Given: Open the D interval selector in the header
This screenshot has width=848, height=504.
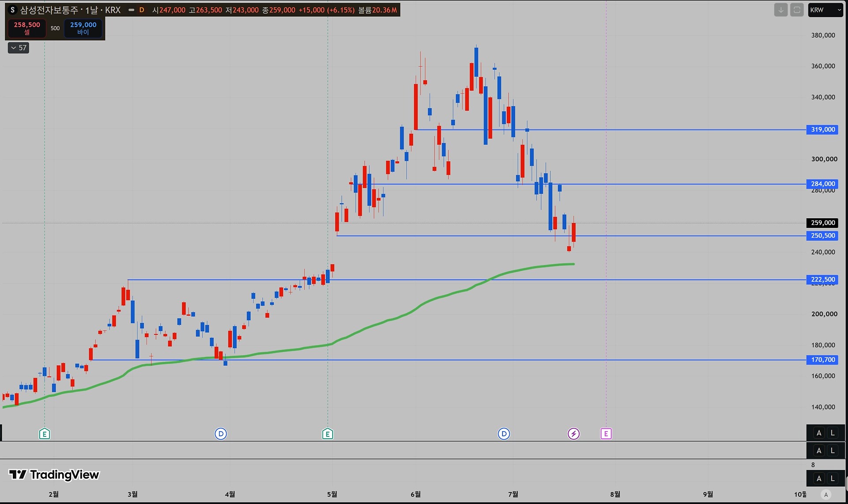Looking at the screenshot, I should [142, 10].
